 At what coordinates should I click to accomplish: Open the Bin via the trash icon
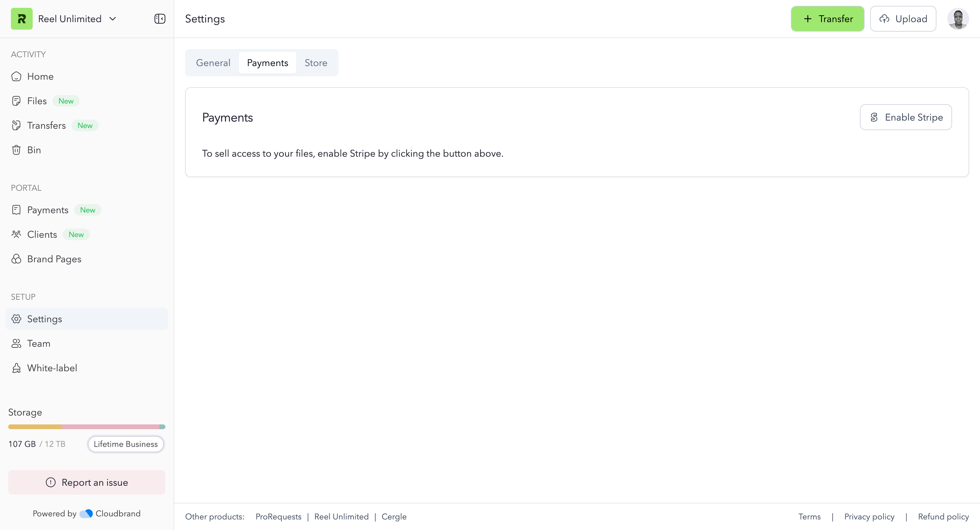pyautogui.click(x=16, y=150)
